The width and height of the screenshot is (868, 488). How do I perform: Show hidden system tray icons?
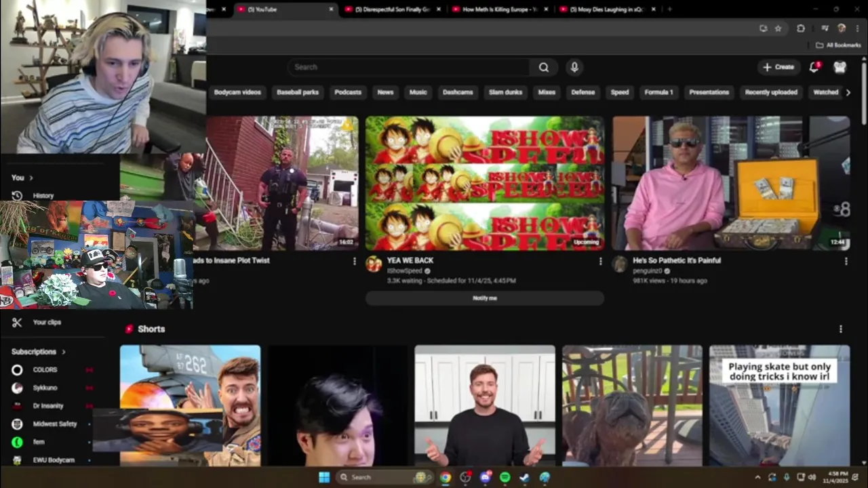(x=757, y=477)
